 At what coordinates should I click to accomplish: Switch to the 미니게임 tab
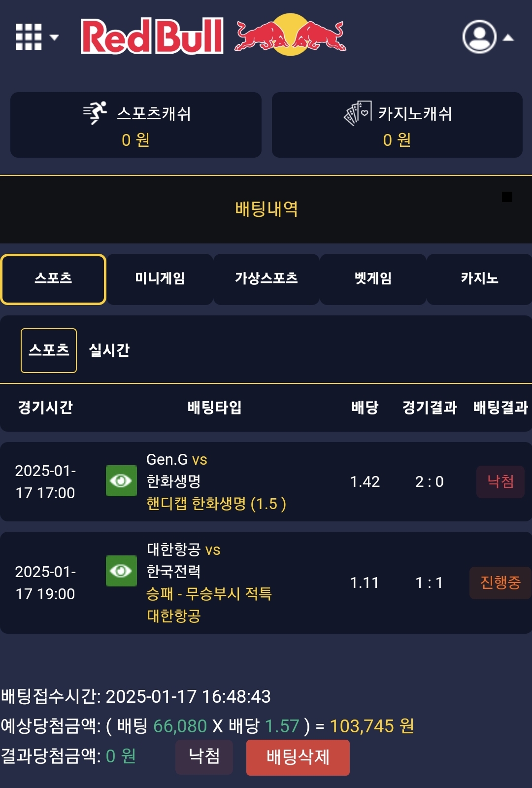tap(160, 279)
